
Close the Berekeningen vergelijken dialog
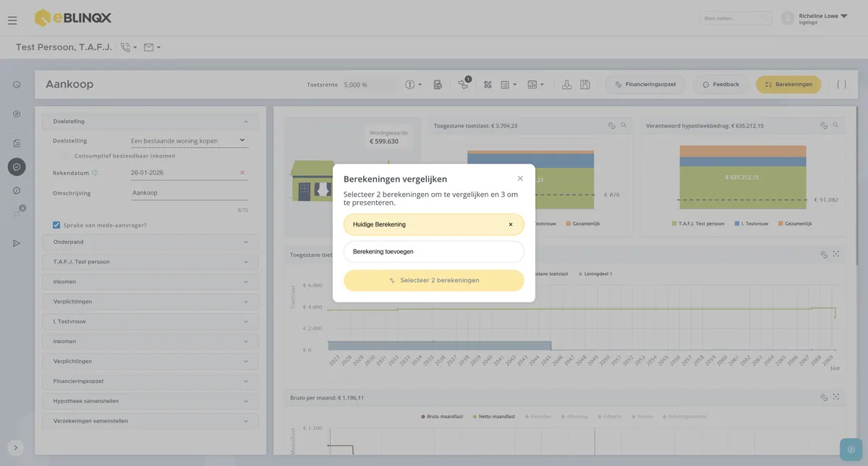520,178
